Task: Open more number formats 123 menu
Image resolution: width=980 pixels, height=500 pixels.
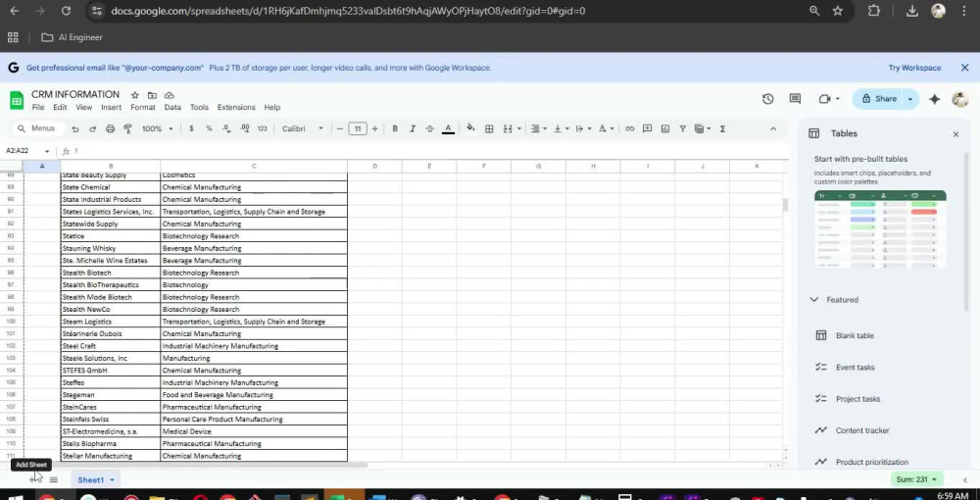Action: 262,128
